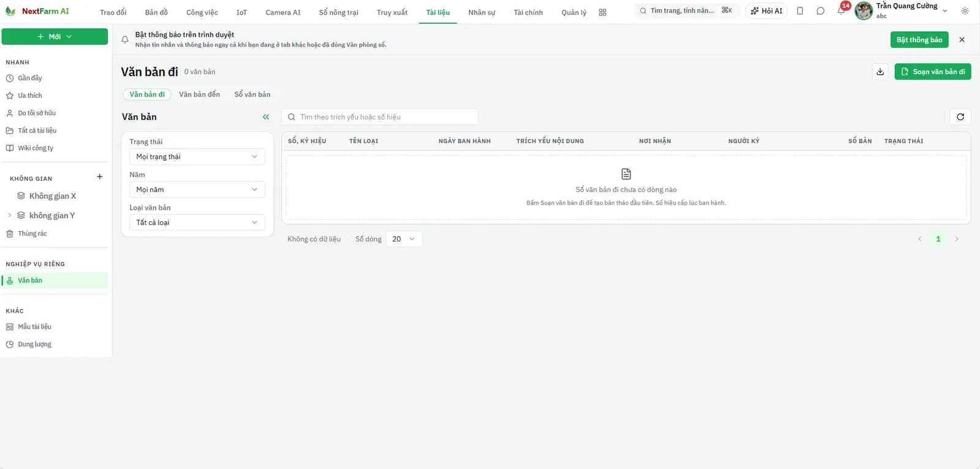Open the Nhân sự menu
This screenshot has width=980, height=469.
click(x=481, y=12)
